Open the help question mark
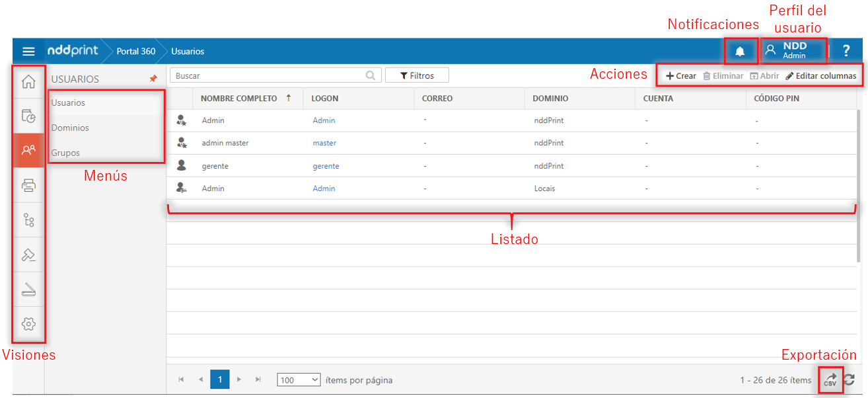The image size is (868, 398). [846, 52]
